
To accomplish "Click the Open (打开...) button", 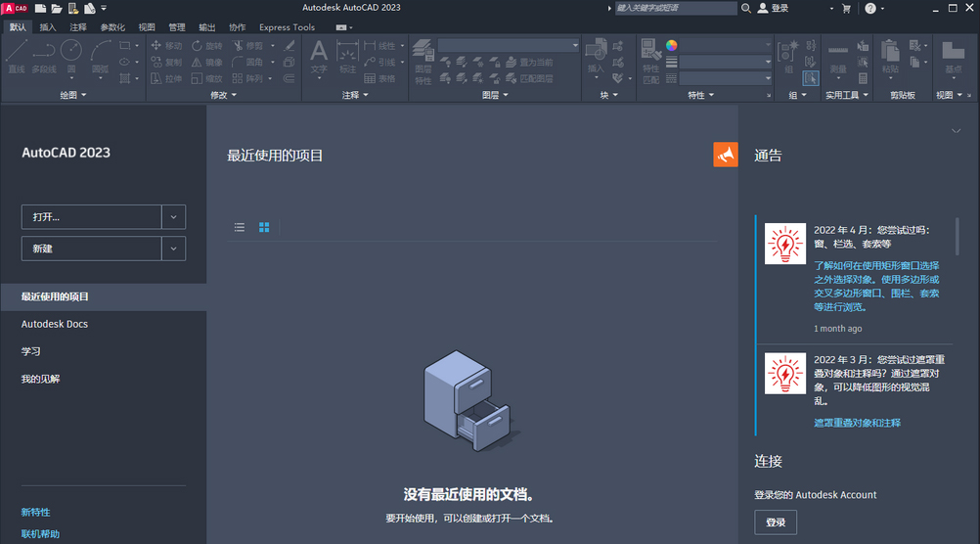I will pyautogui.click(x=91, y=217).
